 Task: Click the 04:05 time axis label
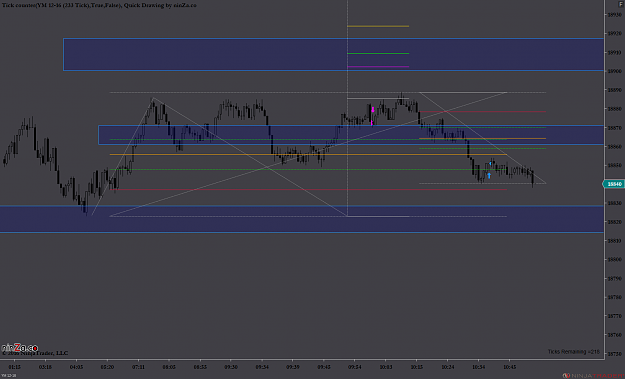coord(76,366)
